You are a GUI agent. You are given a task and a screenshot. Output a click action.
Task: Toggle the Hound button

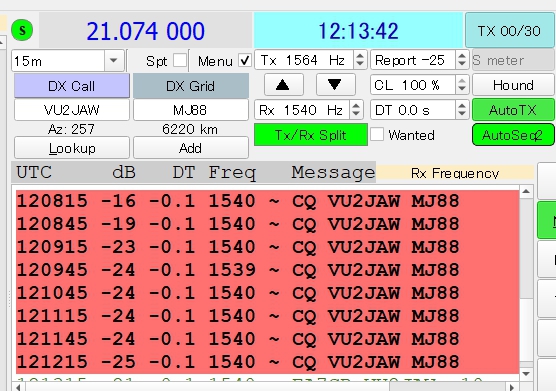(x=513, y=85)
